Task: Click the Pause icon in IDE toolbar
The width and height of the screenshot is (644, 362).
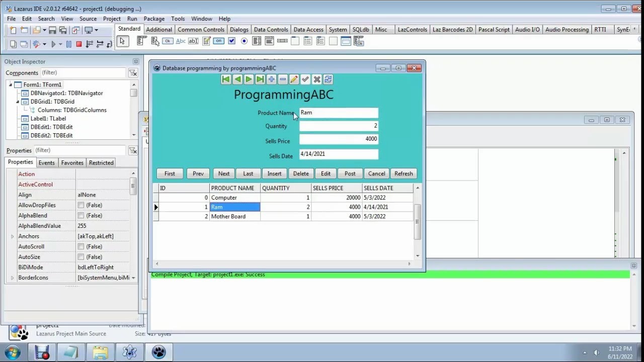Action: (69, 44)
